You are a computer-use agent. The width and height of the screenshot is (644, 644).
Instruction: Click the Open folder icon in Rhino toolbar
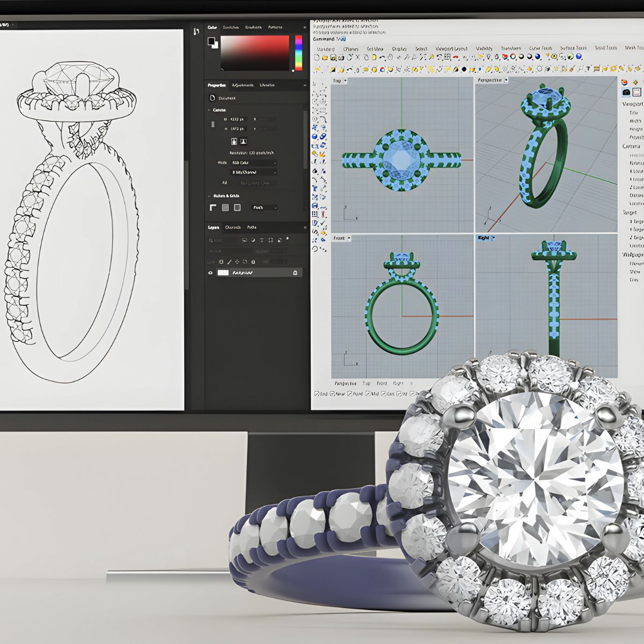pos(325,57)
